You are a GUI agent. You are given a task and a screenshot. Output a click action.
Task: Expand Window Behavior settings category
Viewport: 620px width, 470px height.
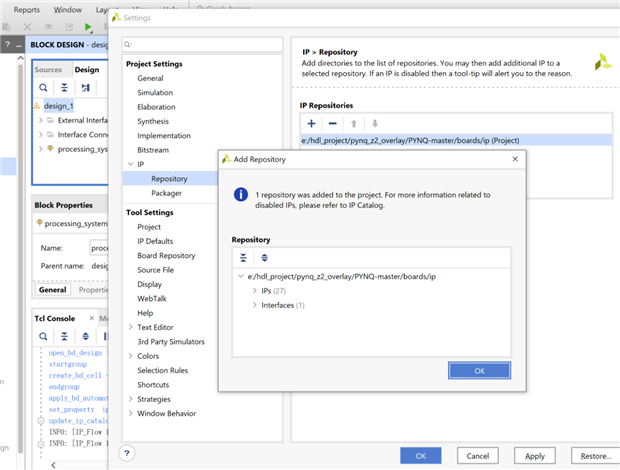click(130, 413)
